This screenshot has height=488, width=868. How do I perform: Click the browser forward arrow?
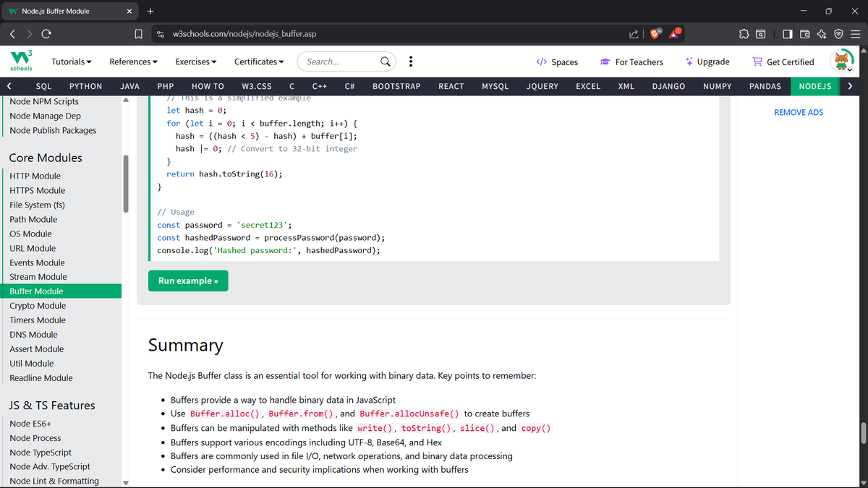tap(29, 34)
